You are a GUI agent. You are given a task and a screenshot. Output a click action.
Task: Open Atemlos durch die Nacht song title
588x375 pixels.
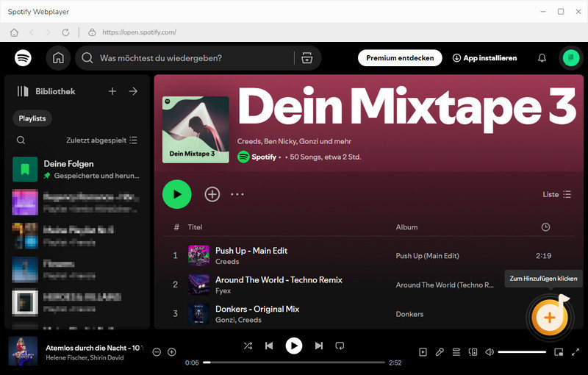pyautogui.click(x=94, y=348)
